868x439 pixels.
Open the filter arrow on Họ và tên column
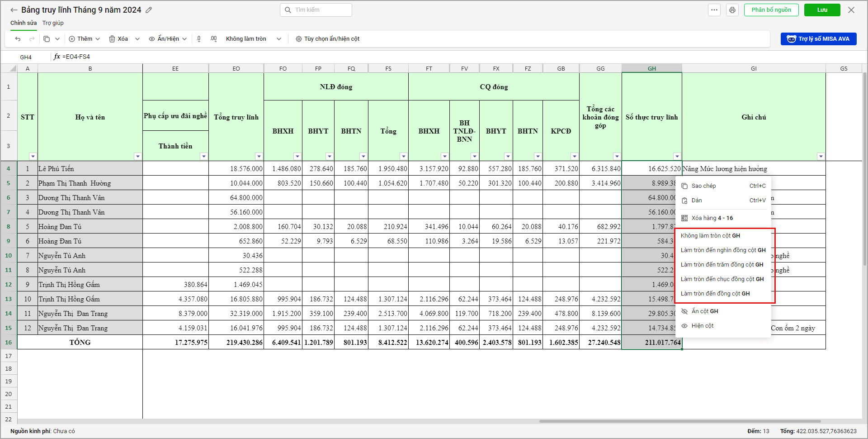[x=138, y=156]
